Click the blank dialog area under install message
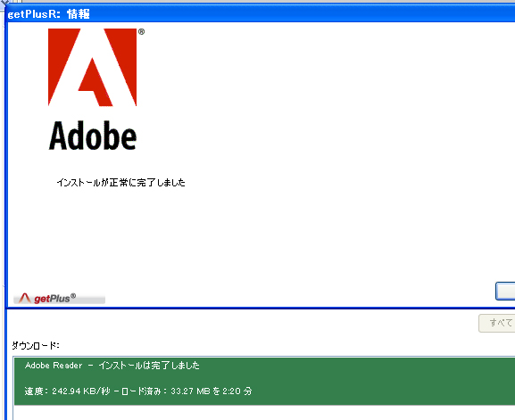 260,236
